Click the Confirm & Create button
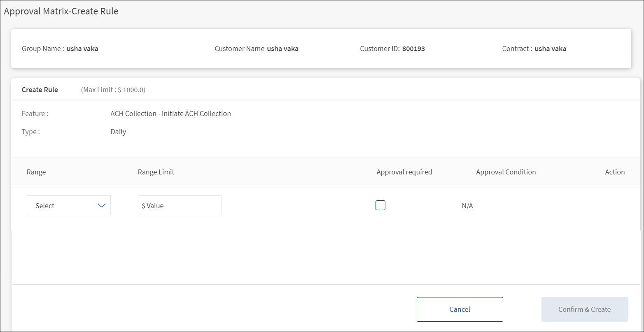Viewport: 644px width, 332px height. pyautogui.click(x=584, y=309)
